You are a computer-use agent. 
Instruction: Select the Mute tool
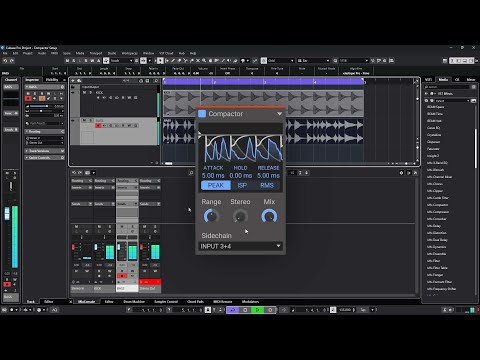pyautogui.click(x=198, y=61)
